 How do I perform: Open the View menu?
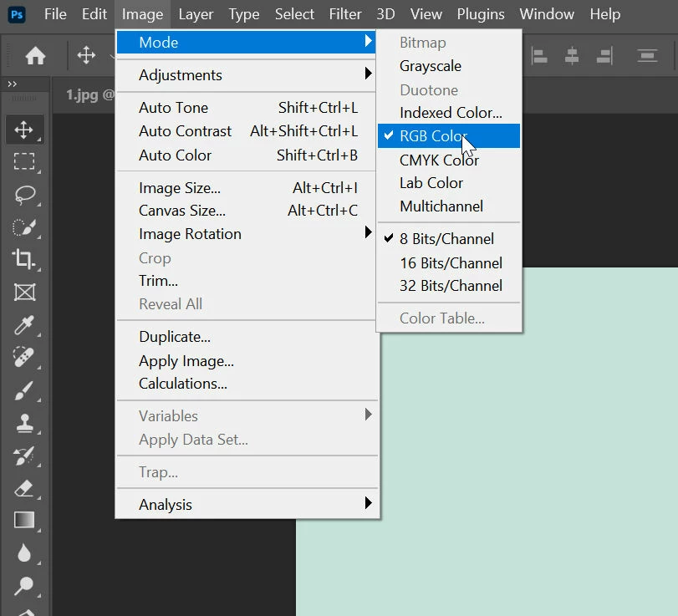click(426, 14)
